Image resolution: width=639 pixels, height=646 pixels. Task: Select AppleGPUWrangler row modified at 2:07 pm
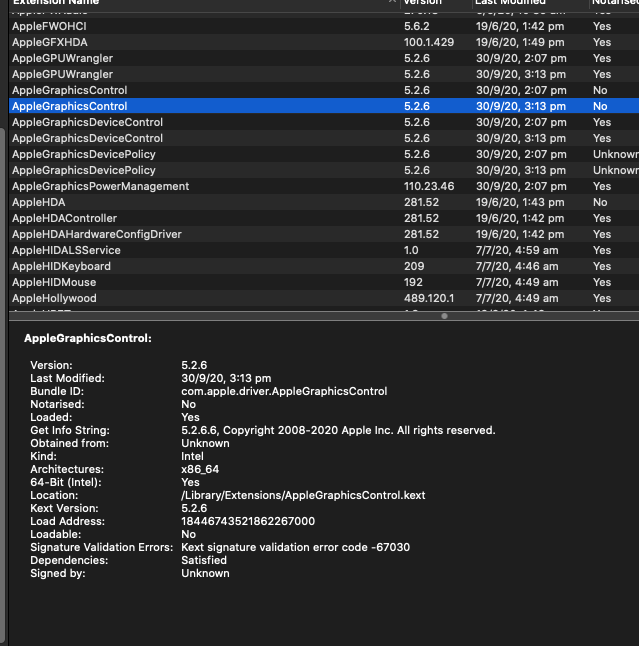324,59
